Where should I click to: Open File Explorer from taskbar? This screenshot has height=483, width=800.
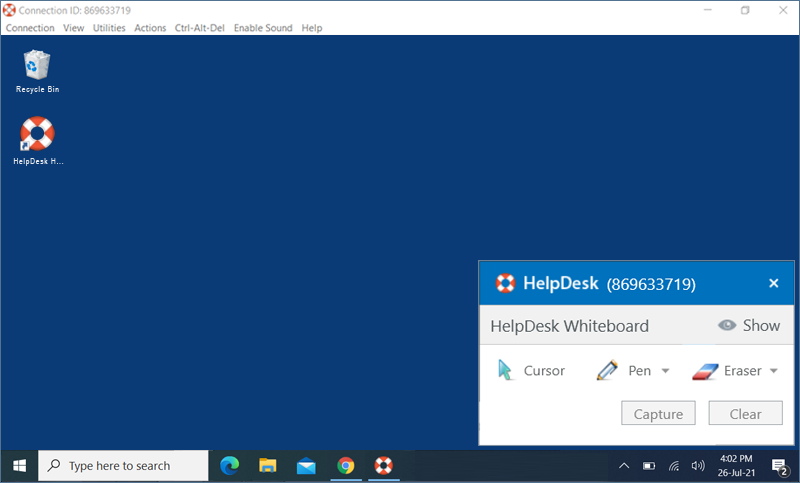[268, 465]
